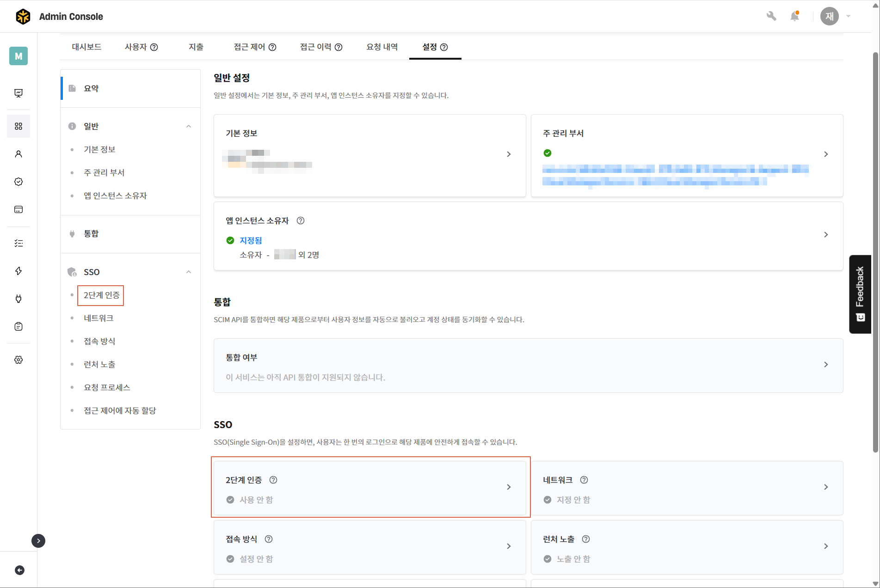Image resolution: width=880 pixels, height=588 pixels.
Task: Click help icon next to 2단계 인증 card
Action: click(x=273, y=480)
